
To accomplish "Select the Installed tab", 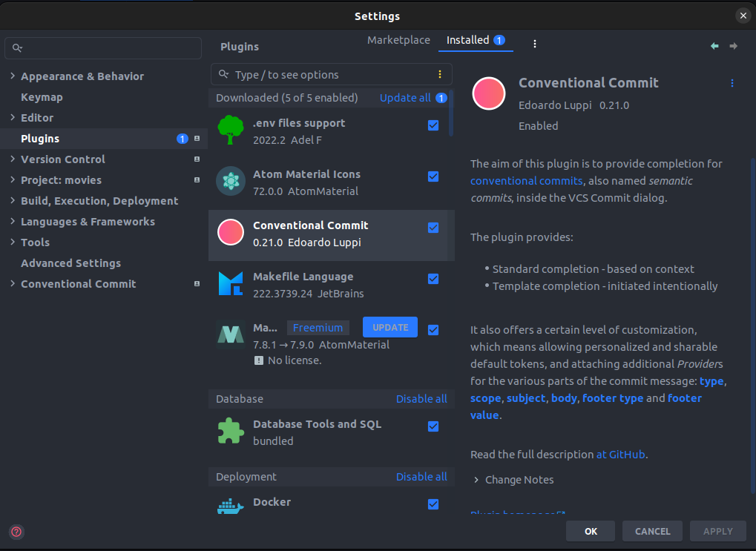I will (476, 40).
